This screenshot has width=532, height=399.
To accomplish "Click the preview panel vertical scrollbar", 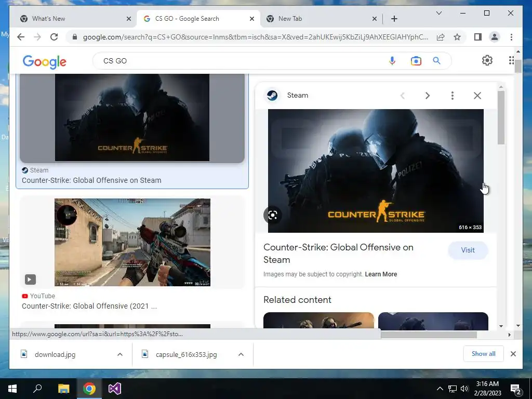I will [501, 117].
